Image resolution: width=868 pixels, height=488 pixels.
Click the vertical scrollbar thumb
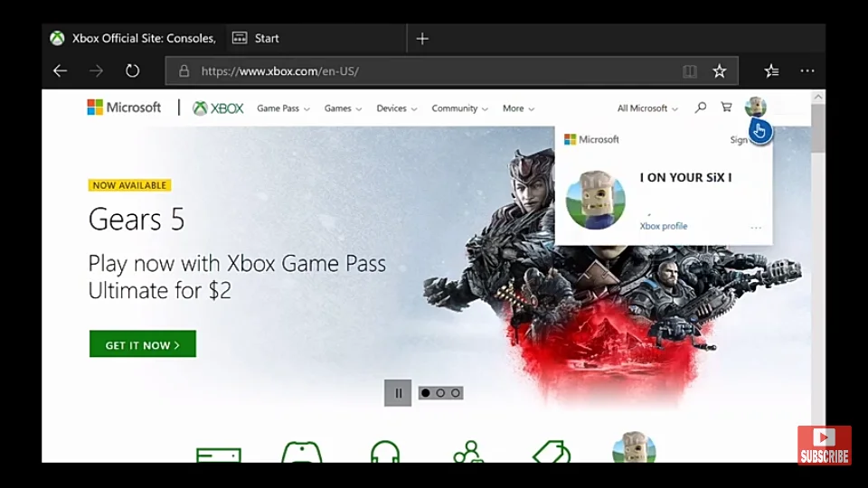click(x=818, y=127)
